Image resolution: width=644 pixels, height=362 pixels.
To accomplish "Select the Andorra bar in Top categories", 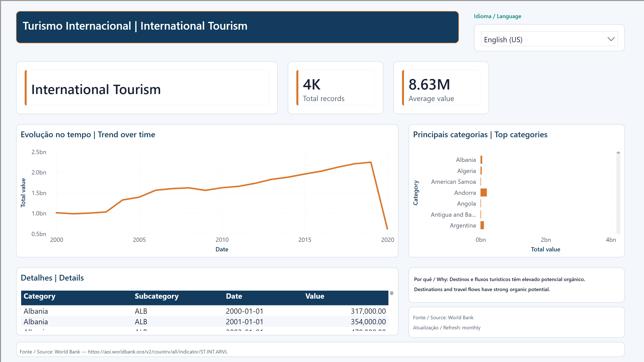I will pyautogui.click(x=484, y=193).
